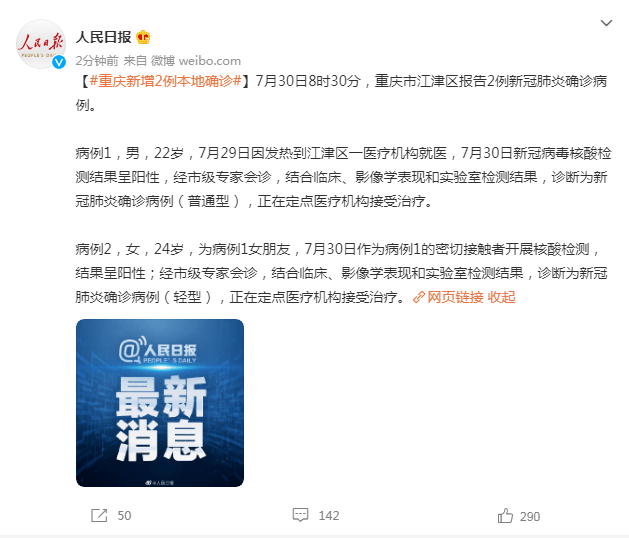Screen dimensions: 629x538
Task: Open the People's Daily avatar
Action: pos(41,44)
